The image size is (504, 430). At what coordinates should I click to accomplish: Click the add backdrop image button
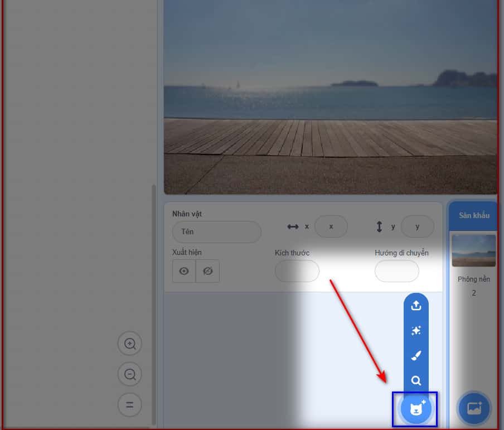[x=474, y=408]
